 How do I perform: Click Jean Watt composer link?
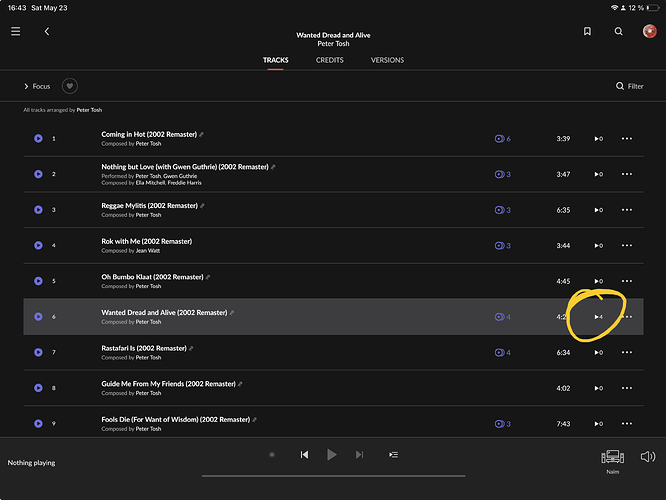(148, 251)
